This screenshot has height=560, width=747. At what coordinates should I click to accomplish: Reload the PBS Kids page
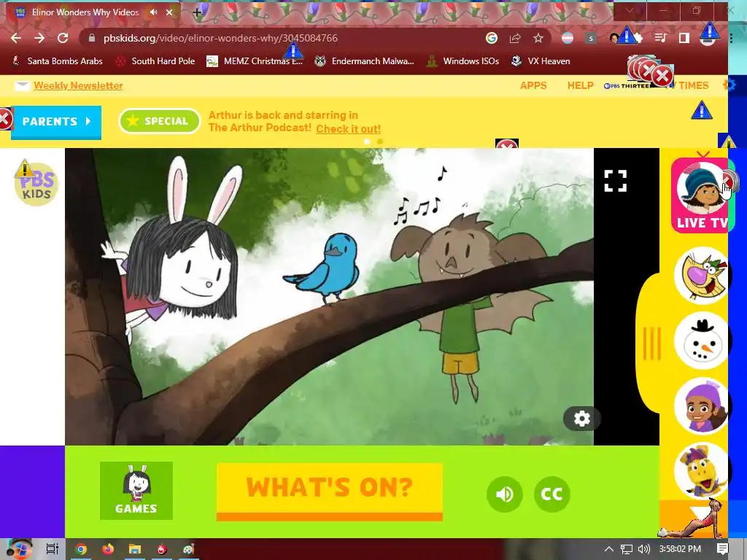point(63,38)
